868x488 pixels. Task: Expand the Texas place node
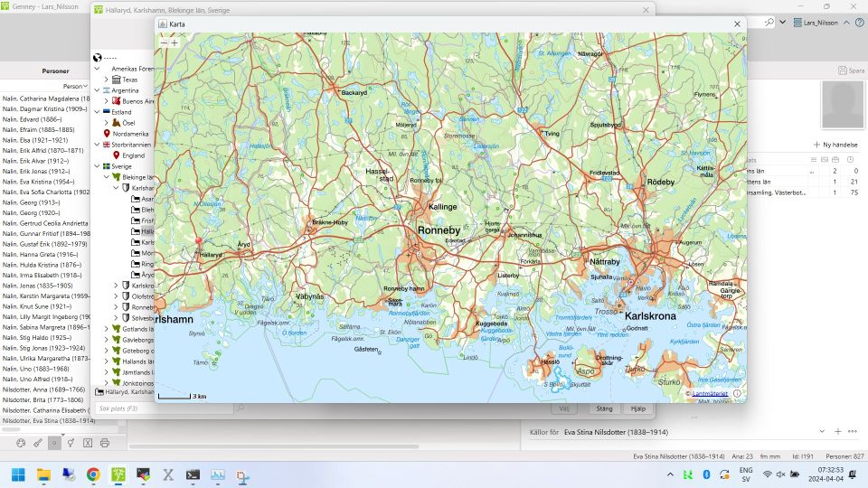[x=107, y=80]
